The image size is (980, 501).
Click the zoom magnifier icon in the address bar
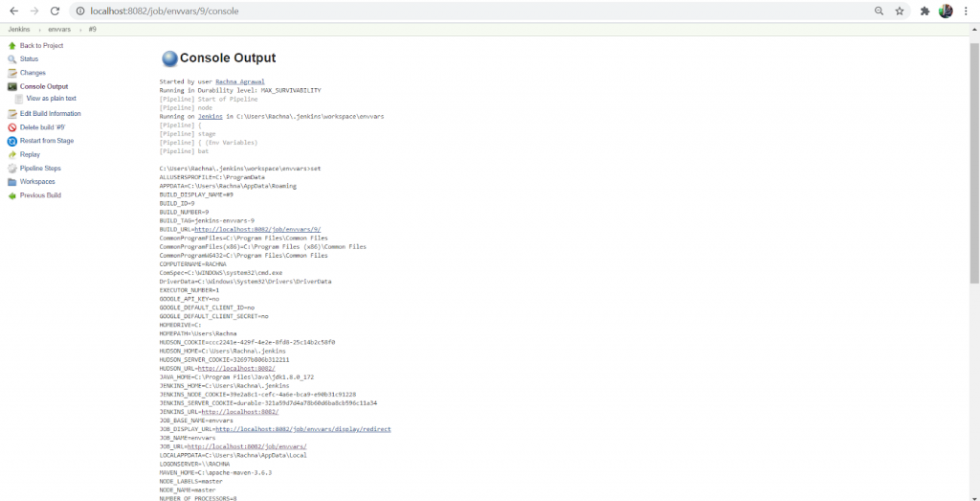[x=879, y=11]
